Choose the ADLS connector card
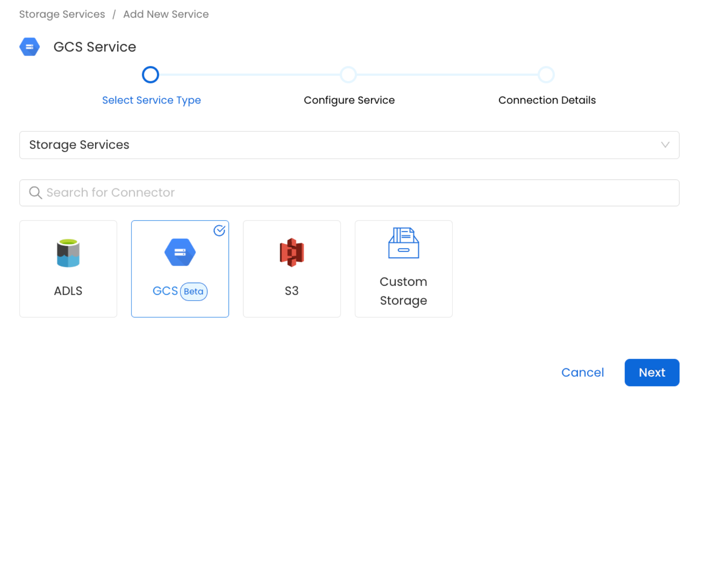701x588 pixels. [x=68, y=269]
